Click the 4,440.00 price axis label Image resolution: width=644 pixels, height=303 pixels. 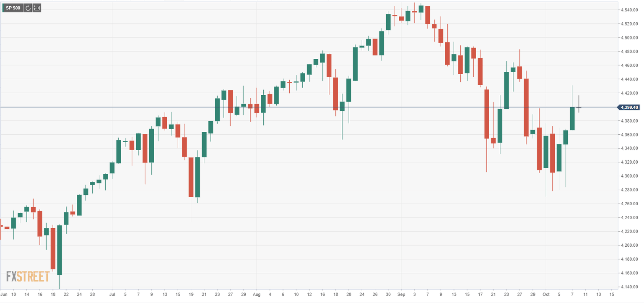[629, 79]
